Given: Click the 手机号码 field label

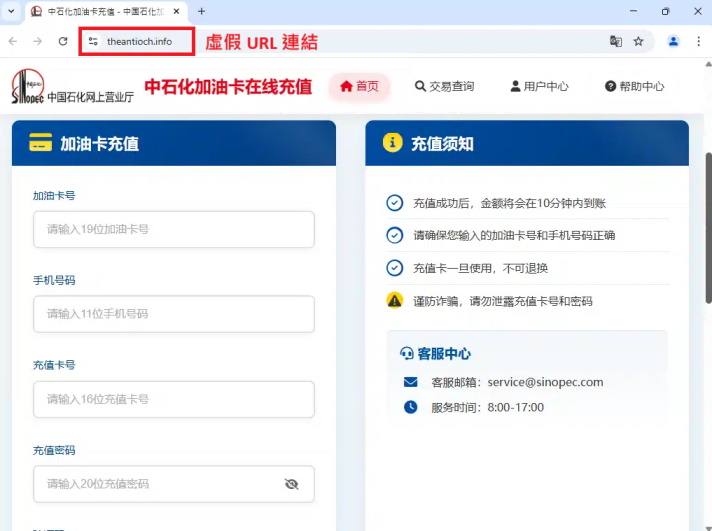Looking at the screenshot, I should coord(54,280).
